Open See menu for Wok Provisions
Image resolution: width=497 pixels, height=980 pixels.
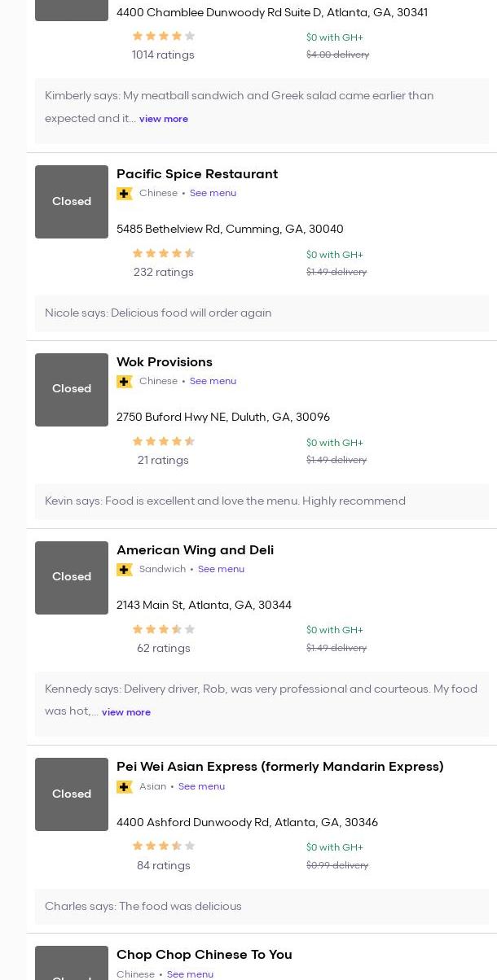pos(213,382)
